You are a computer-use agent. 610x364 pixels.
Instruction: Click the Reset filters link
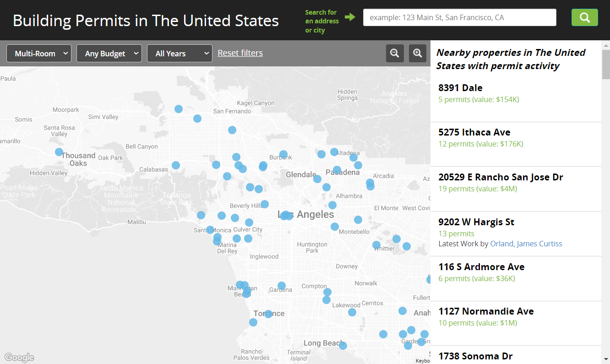pos(240,53)
